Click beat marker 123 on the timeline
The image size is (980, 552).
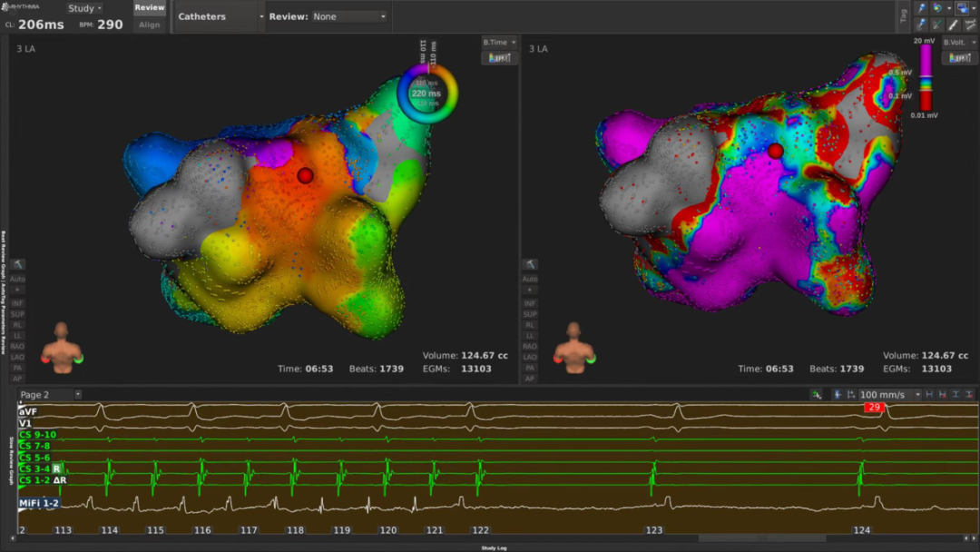tap(653, 529)
